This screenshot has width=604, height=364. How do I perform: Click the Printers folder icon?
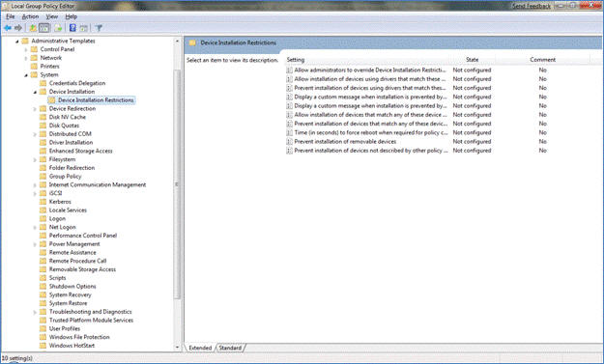click(34, 67)
